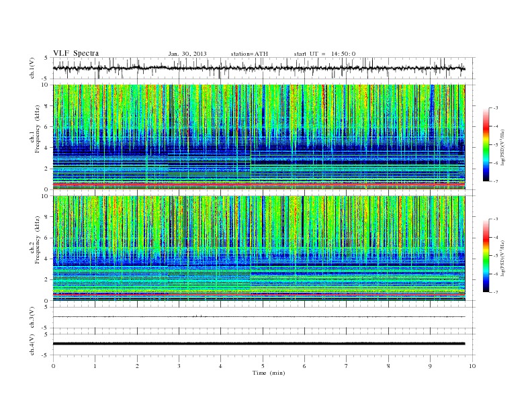Click the ch.2 log(PSD) color bar
This screenshot has width=532, height=411.
coord(486,256)
